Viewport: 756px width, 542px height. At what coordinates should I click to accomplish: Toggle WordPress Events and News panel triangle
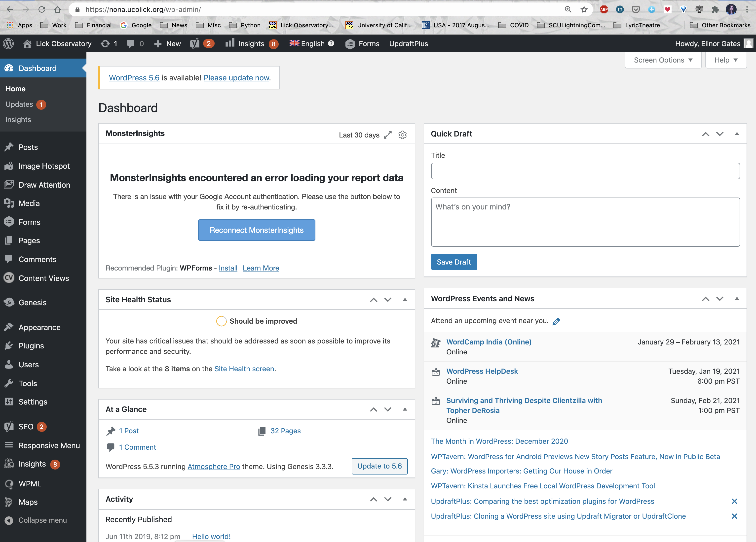click(x=737, y=299)
